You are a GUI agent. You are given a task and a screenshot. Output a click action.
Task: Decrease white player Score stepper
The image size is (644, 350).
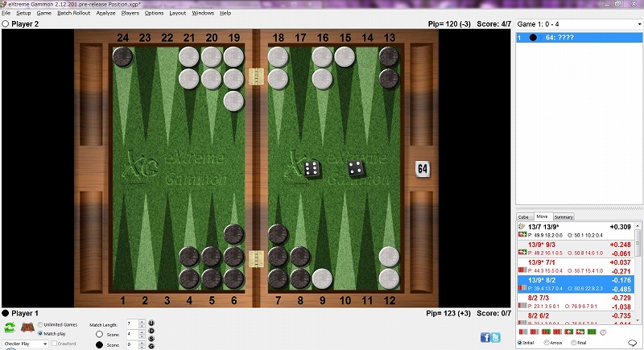coord(142,337)
